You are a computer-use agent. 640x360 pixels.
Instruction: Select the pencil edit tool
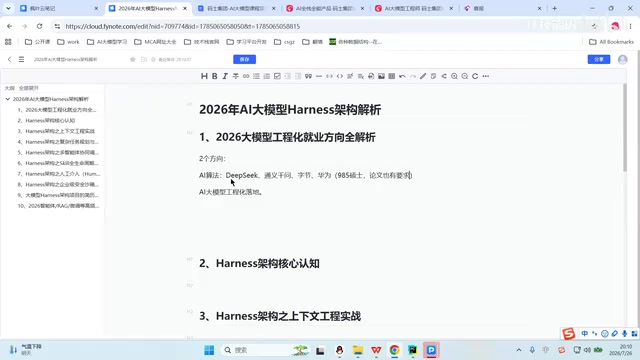tap(423, 76)
